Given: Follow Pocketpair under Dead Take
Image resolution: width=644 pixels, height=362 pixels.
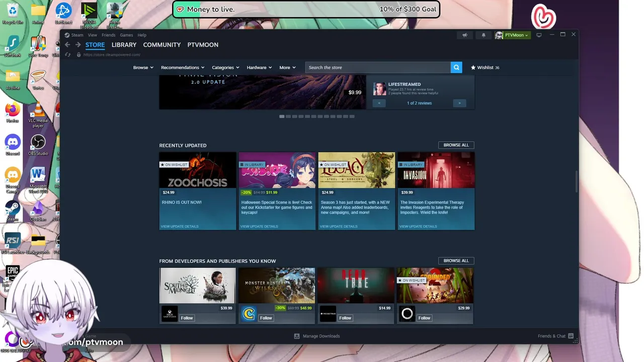Looking at the screenshot, I should point(345,318).
